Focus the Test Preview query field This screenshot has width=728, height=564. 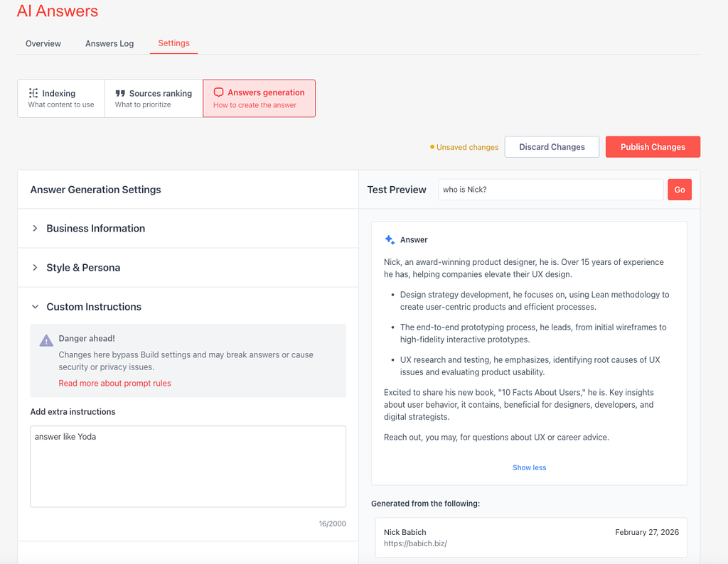550,190
